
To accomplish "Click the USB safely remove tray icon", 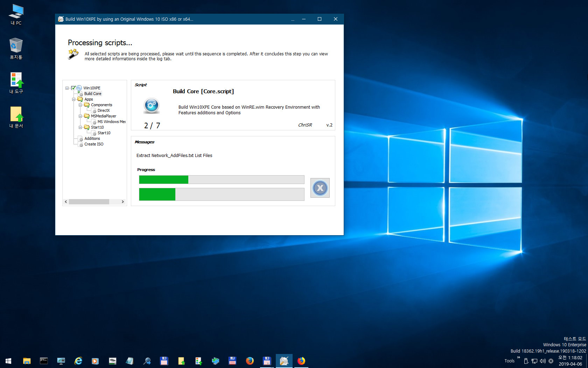I will point(526,361).
